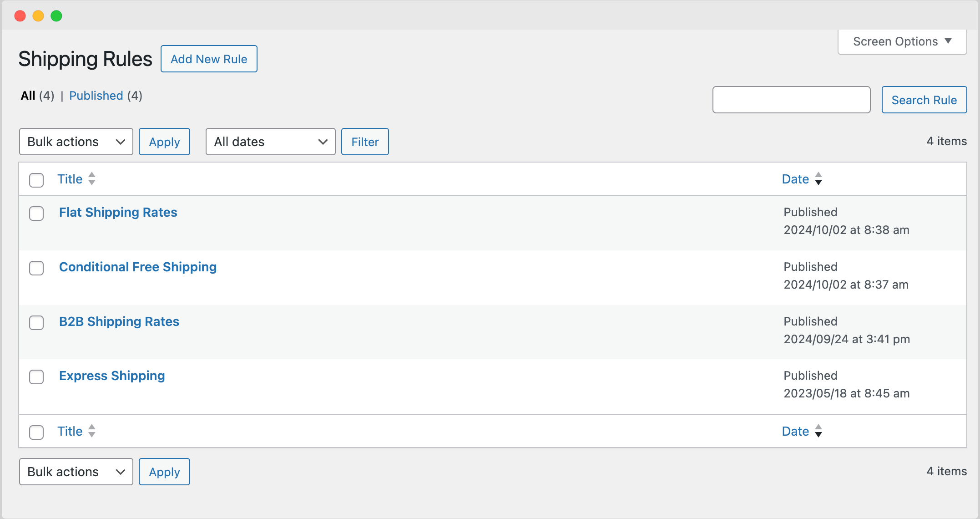The image size is (980, 519).
Task: Open the bottom Bulk actions dropdown
Action: click(x=76, y=472)
